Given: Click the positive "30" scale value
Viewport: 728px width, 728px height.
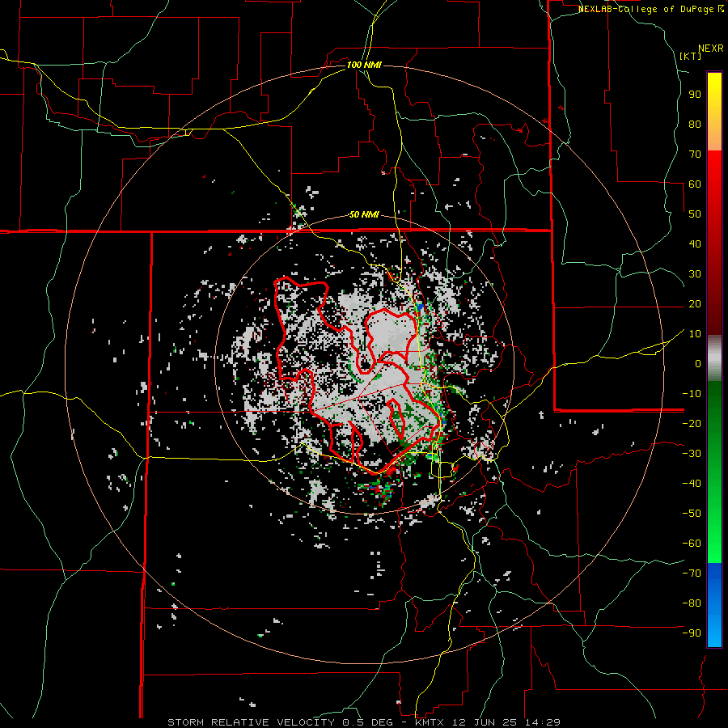Looking at the screenshot, I should click(695, 274).
